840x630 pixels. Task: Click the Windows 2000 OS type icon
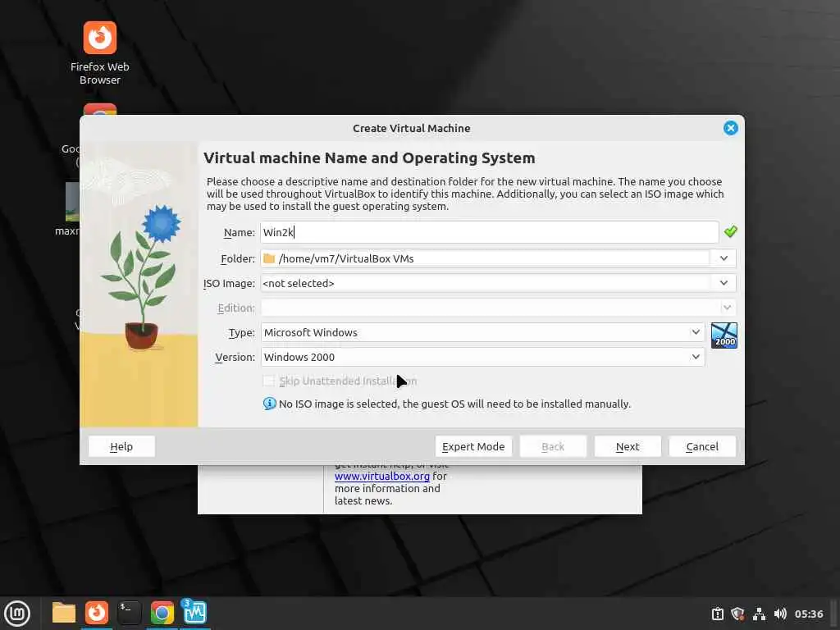pyautogui.click(x=724, y=336)
